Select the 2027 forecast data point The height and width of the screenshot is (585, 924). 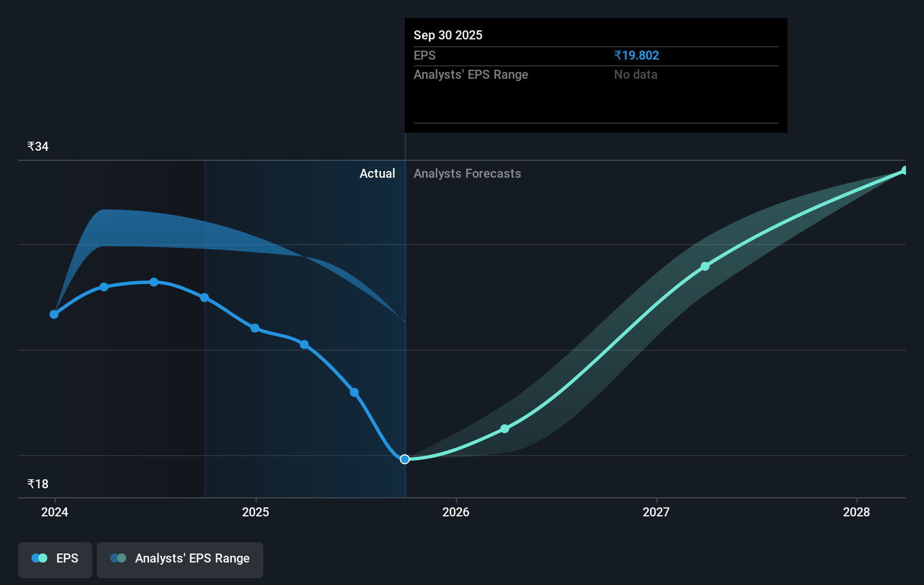(x=705, y=267)
